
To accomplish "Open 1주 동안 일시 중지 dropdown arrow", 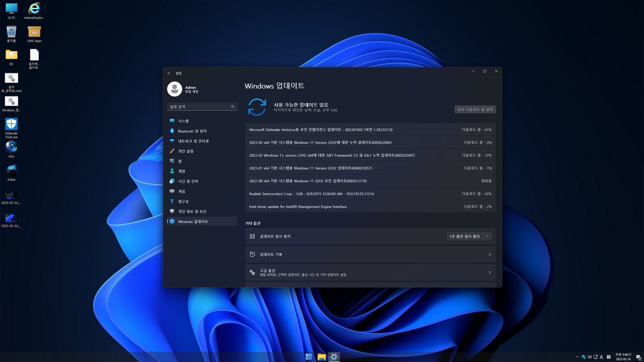I will [x=487, y=236].
